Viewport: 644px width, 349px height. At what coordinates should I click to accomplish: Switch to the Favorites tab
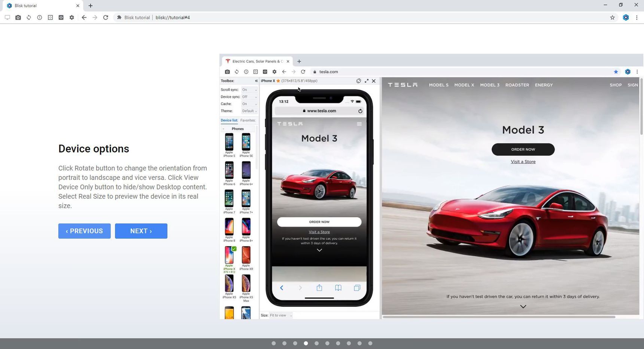248,120
